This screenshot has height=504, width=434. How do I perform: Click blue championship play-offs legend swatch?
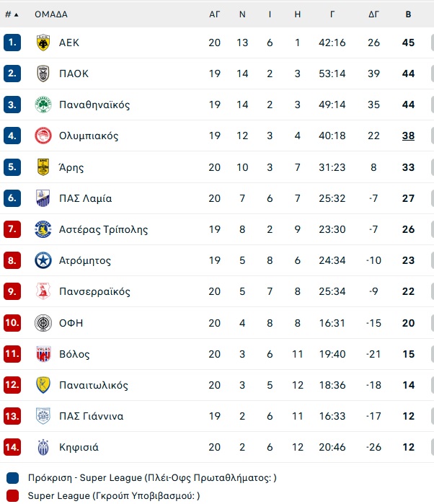pyautogui.click(x=12, y=478)
